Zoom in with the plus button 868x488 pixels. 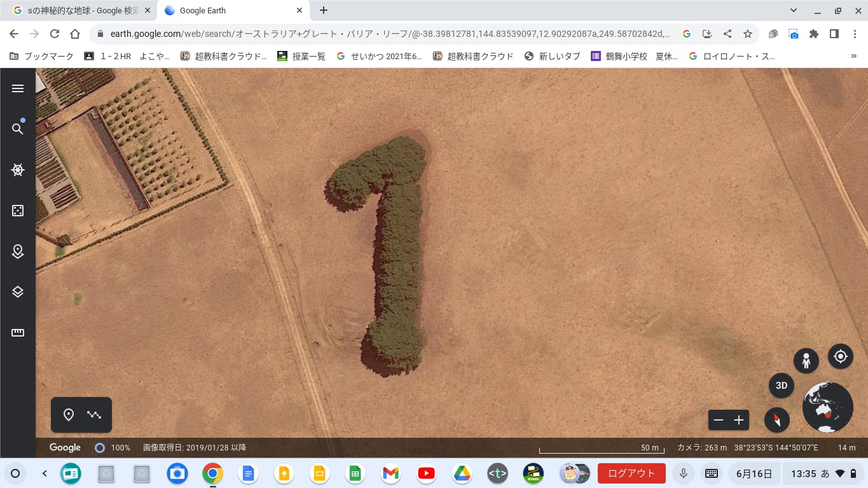click(x=739, y=420)
